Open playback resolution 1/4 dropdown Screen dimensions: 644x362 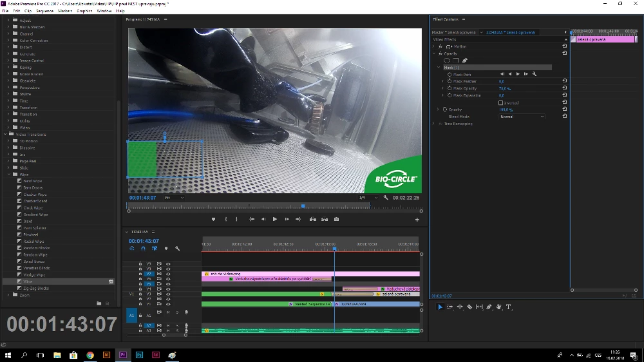tap(368, 198)
